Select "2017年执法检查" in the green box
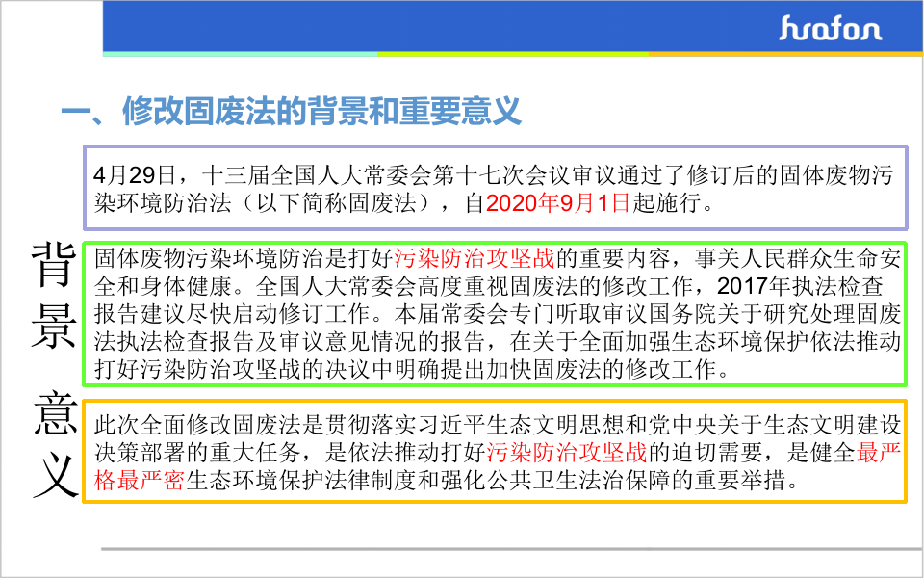Viewport: 924px width, 578px height. point(800,286)
